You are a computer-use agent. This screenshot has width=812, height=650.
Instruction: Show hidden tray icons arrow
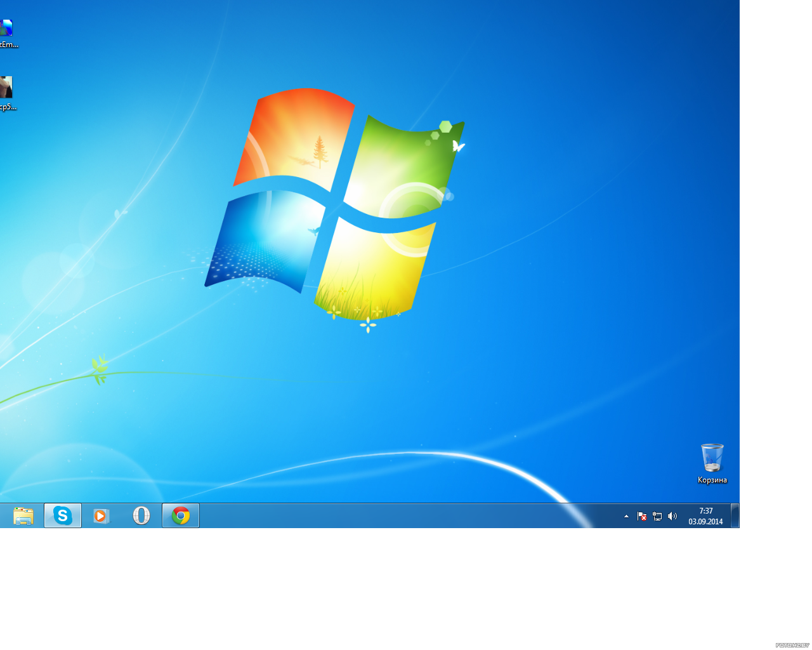pos(626,516)
